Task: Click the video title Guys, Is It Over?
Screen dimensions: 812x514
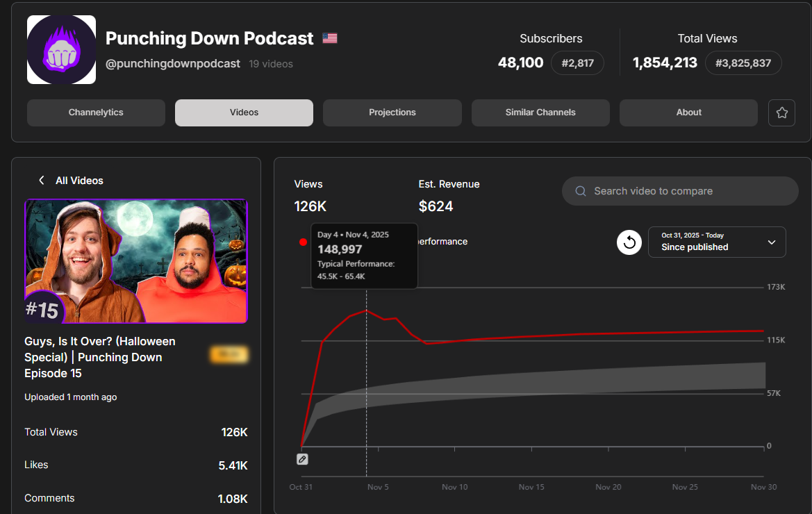Action: [100, 357]
